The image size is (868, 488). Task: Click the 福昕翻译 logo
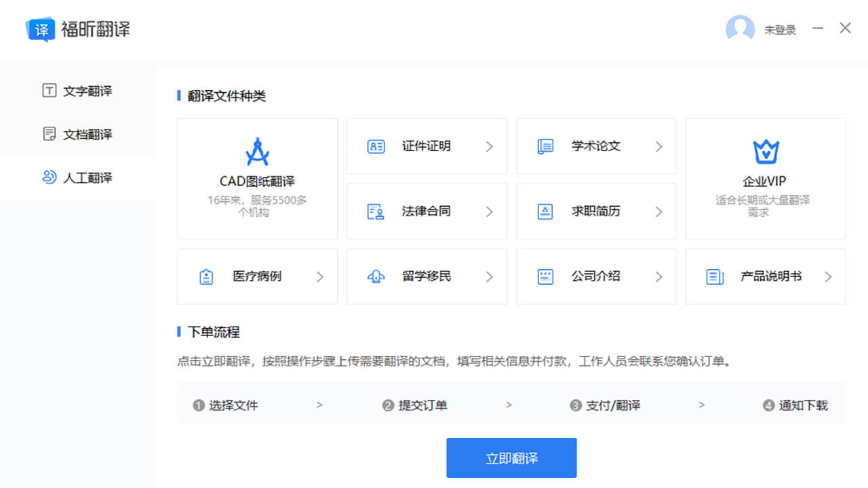point(78,29)
